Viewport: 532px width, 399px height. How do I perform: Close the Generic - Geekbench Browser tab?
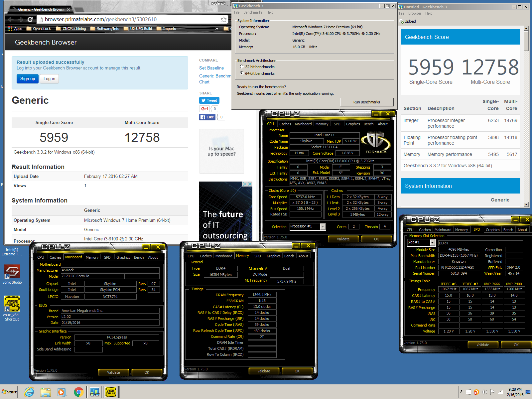click(68, 9)
